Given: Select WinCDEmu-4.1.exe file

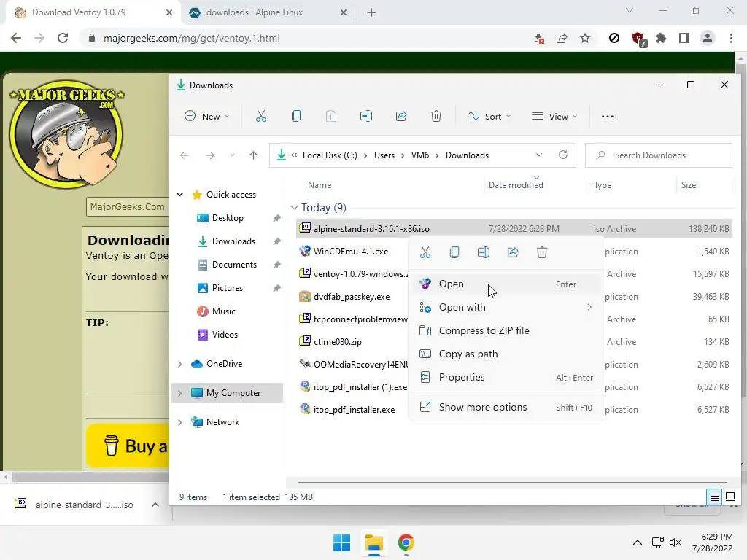Looking at the screenshot, I should tap(351, 252).
